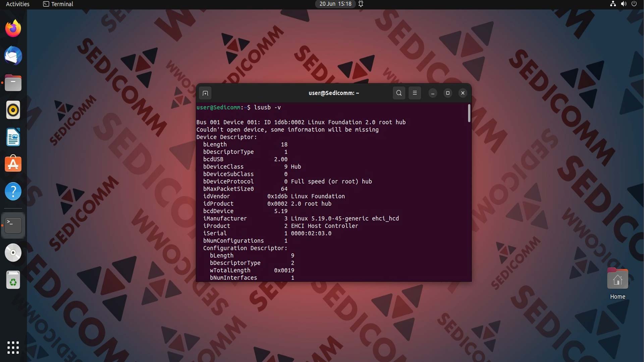
Task: Click the 'idVendor 0x1d6b' row
Action: point(274,196)
